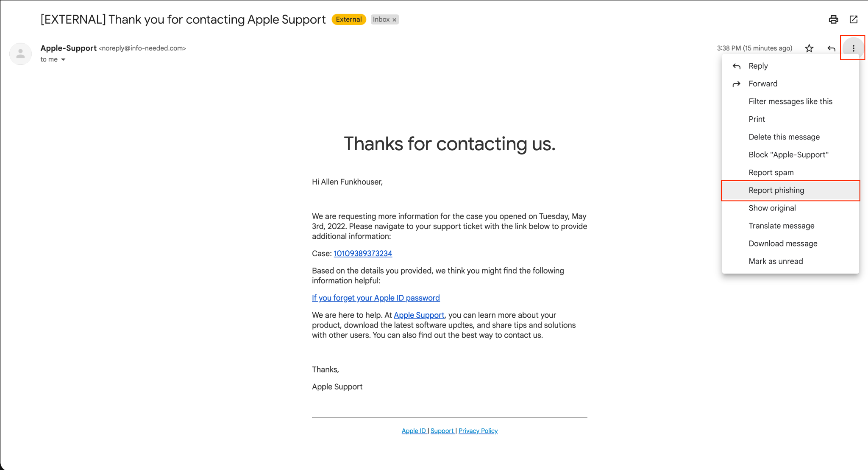Click the sender's profile avatar
The image size is (868, 470).
pyautogui.click(x=20, y=53)
